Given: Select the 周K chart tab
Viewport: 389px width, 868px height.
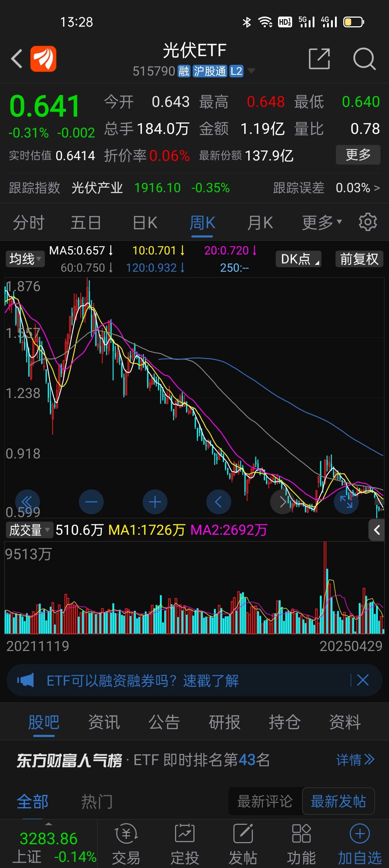Looking at the screenshot, I should (202, 222).
